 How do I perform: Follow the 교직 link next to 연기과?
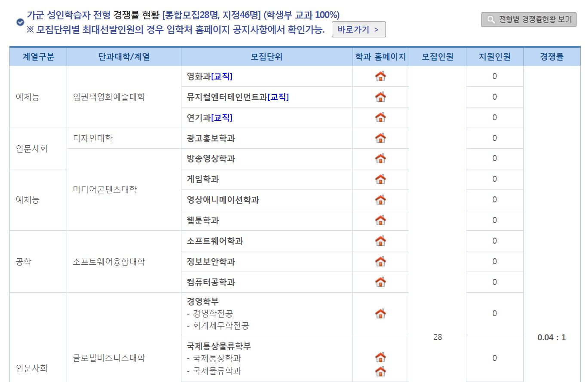[x=222, y=118]
